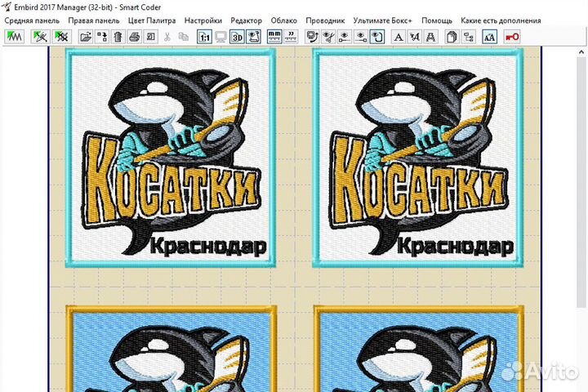Click the open folder icon in toolbar
This screenshot has height=392, width=588.
[x=85, y=37]
